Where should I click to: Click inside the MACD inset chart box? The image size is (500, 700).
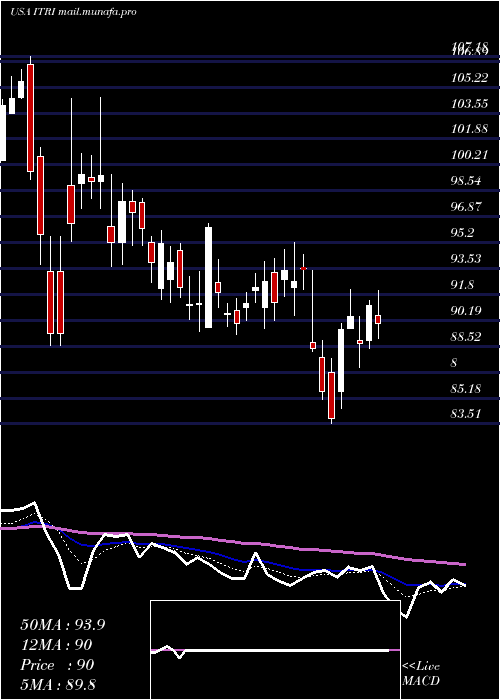tap(275, 650)
